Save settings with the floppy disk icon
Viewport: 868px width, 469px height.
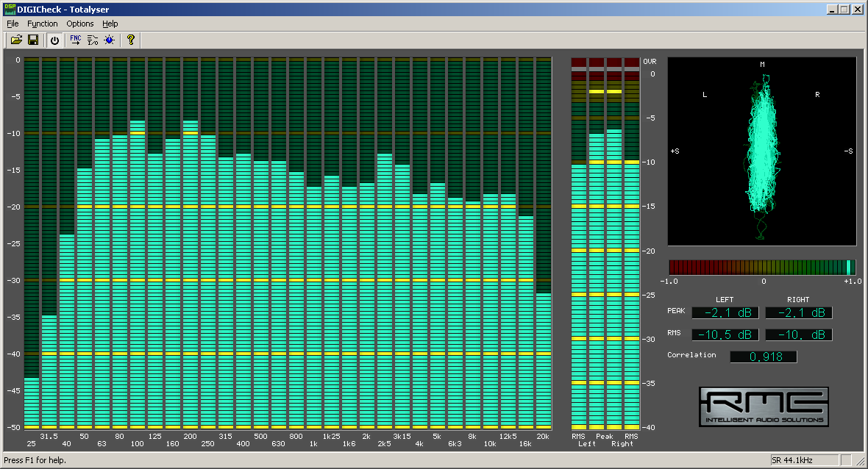point(33,40)
